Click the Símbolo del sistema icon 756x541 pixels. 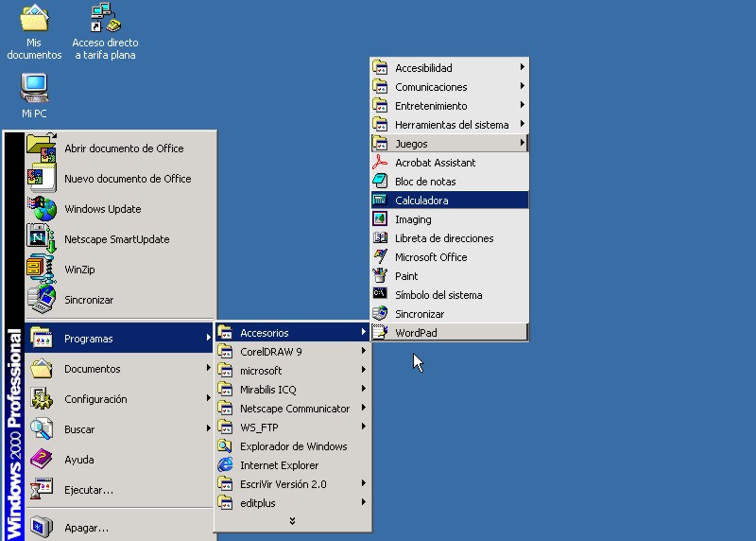(380, 293)
